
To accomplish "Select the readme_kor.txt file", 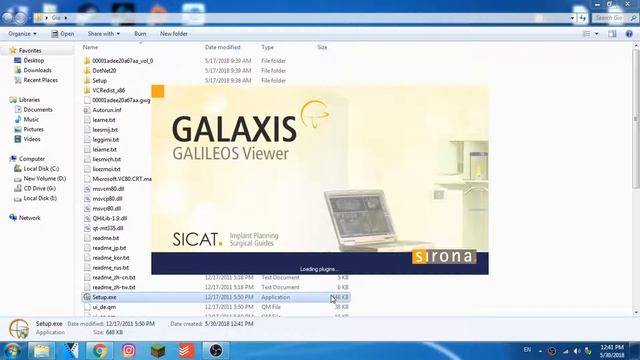I will (x=111, y=258).
